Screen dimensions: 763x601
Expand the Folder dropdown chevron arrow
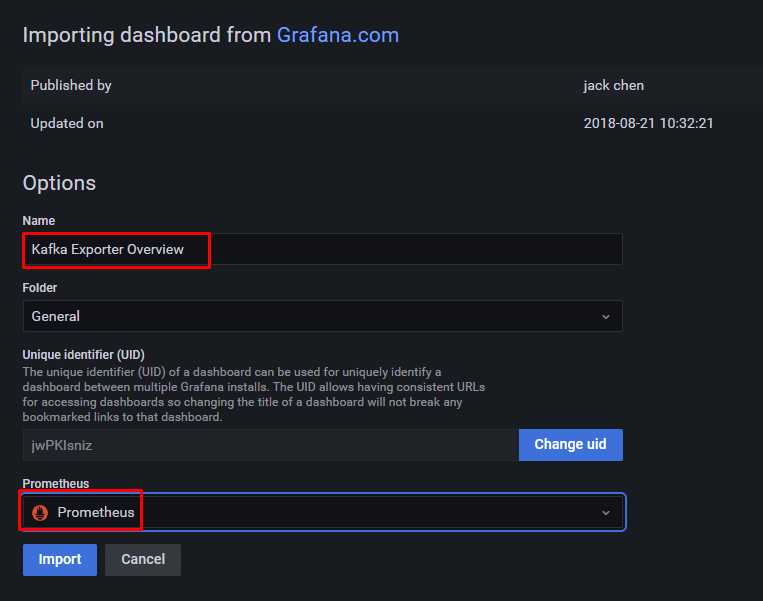tap(606, 317)
